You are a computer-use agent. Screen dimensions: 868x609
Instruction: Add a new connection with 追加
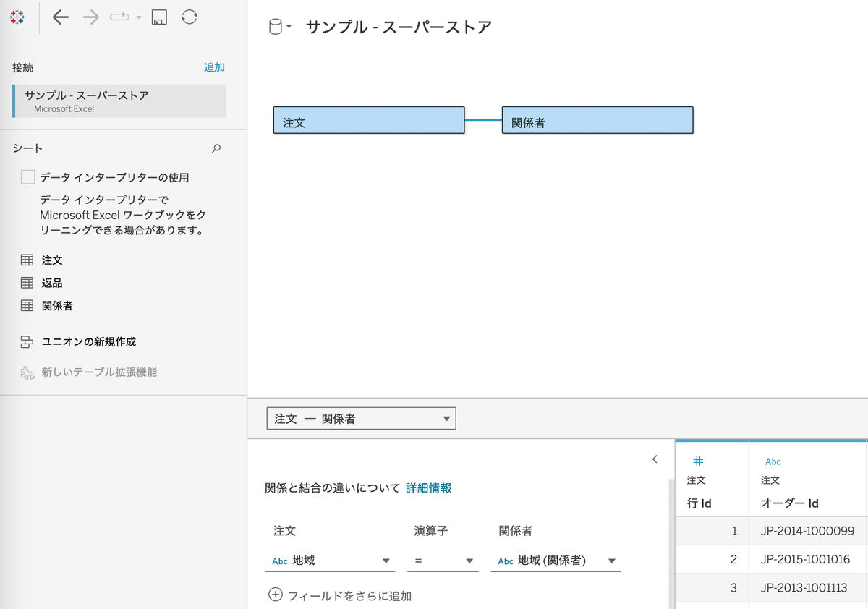point(214,67)
